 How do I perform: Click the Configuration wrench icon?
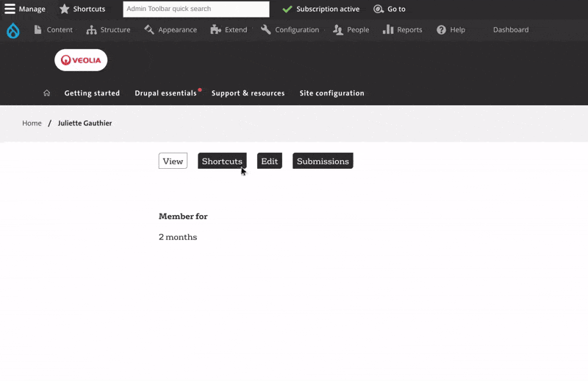pos(265,29)
